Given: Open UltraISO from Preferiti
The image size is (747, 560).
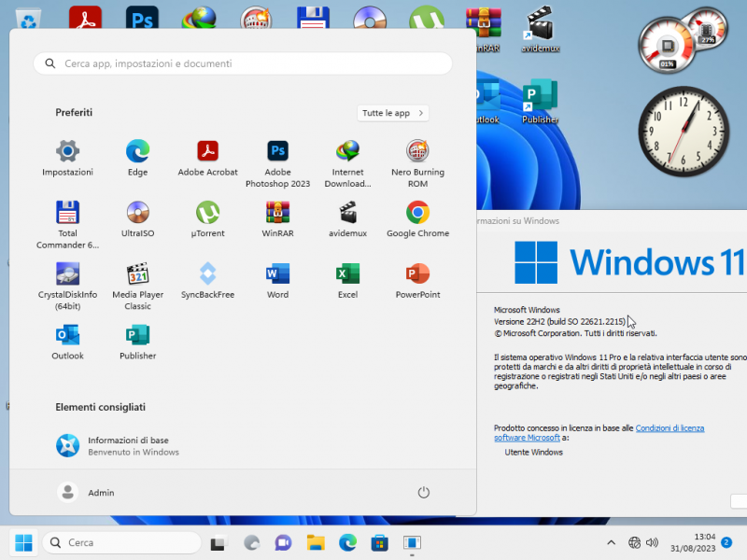Looking at the screenshot, I should click(137, 215).
